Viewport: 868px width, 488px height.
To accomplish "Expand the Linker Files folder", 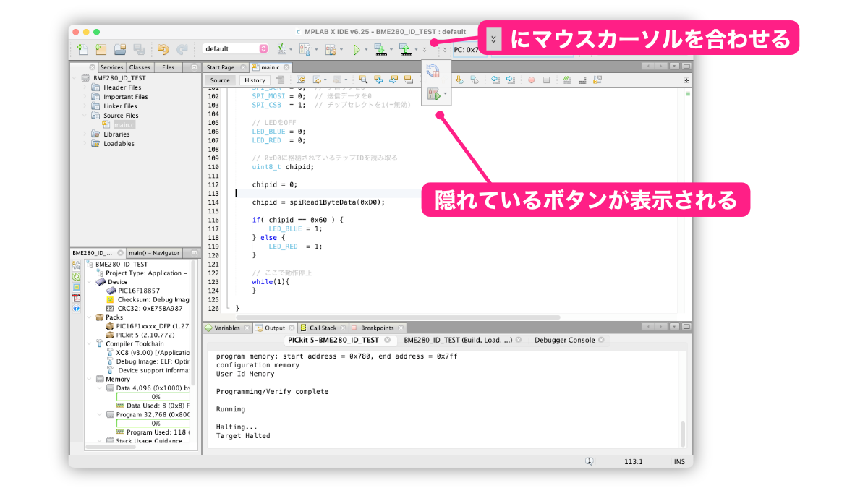I will [x=84, y=106].
